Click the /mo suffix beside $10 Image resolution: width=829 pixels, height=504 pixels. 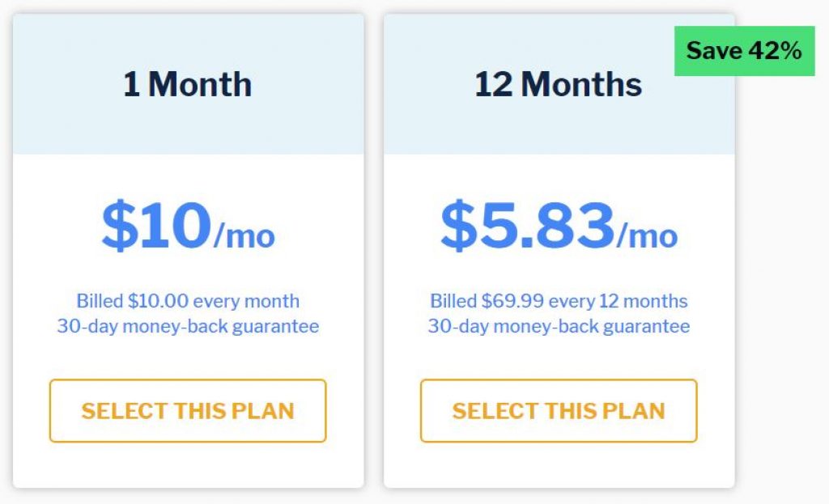click(244, 235)
